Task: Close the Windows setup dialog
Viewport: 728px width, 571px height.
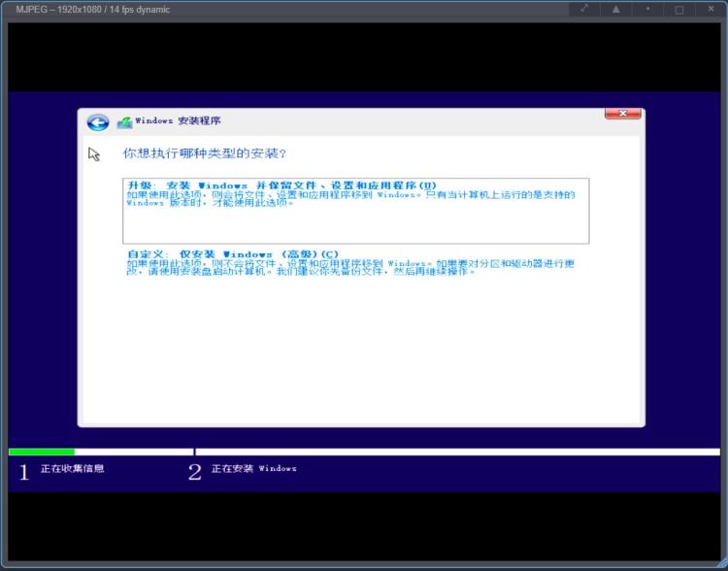Action: (622, 114)
